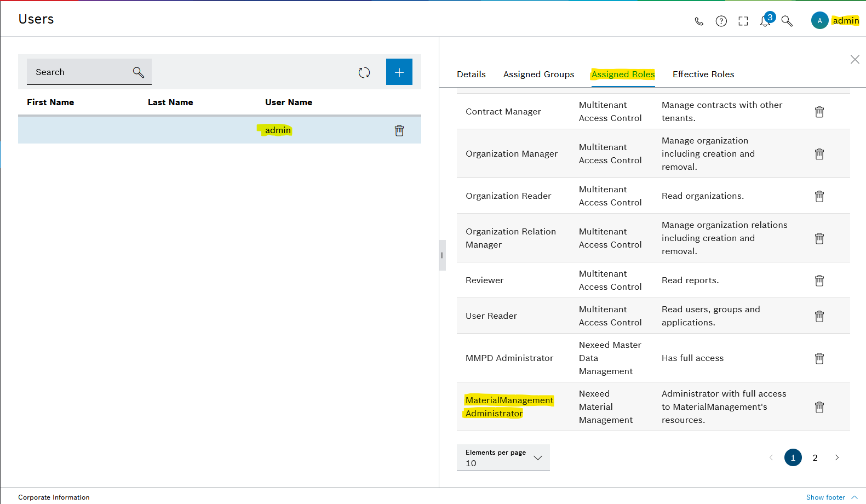Select MaterialManagement Administrator role name
866x504 pixels.
coord(509,407)
